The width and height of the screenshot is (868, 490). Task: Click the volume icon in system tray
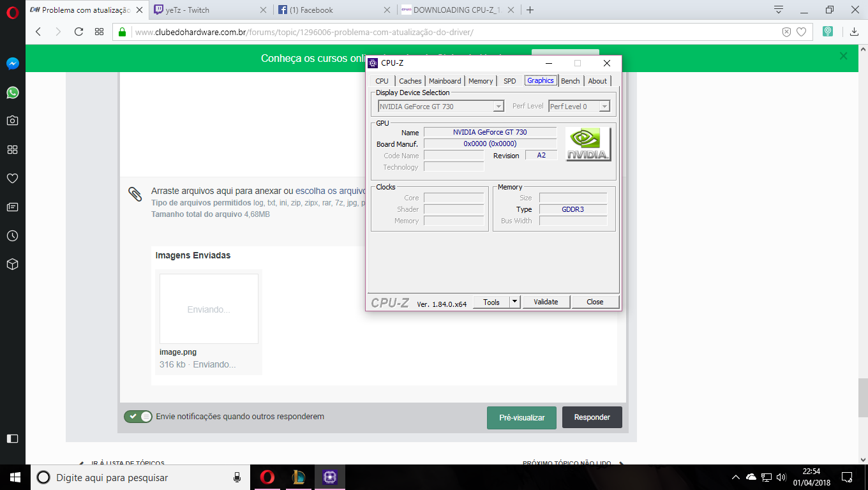[x=781, y=477]
